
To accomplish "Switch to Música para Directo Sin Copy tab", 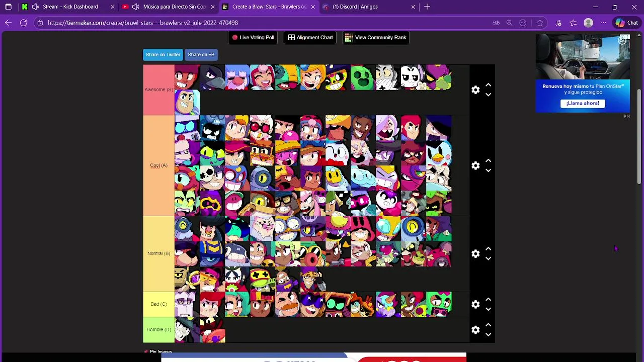I will tap(169, 7).
